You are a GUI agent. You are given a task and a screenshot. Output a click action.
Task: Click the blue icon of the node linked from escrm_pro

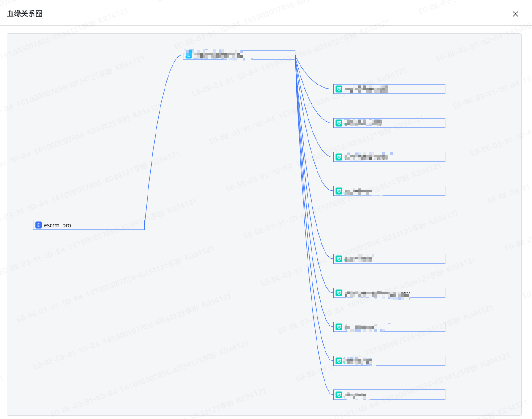[x=189, y=55]
